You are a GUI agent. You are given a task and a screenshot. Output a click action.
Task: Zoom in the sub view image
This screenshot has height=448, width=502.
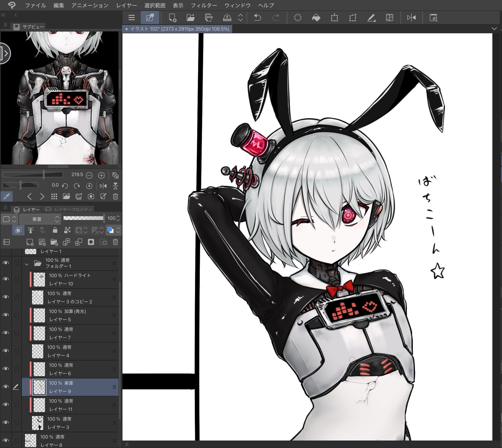point(101,175)
